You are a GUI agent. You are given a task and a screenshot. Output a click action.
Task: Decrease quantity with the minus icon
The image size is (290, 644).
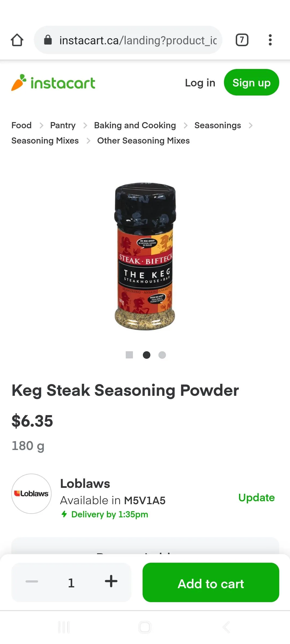pyautogui.click(x=32, y=581)
